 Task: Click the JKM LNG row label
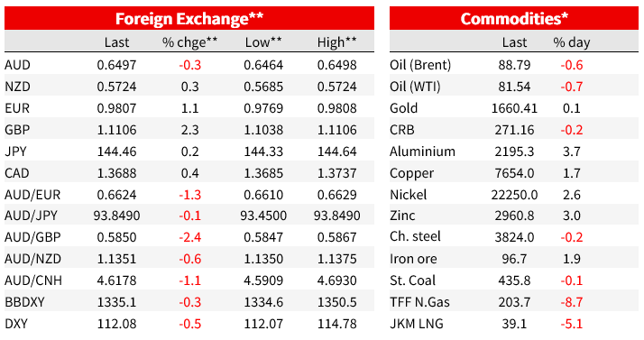[417, 324]
